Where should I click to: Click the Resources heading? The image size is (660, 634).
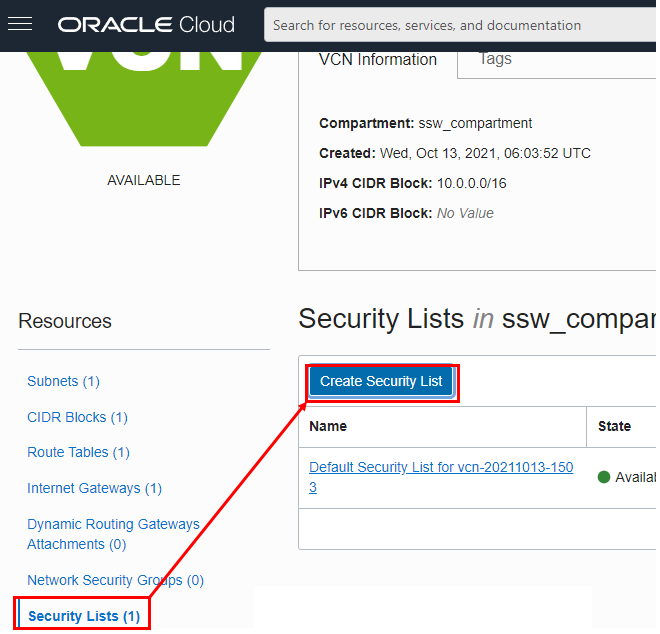click(65, 322)
